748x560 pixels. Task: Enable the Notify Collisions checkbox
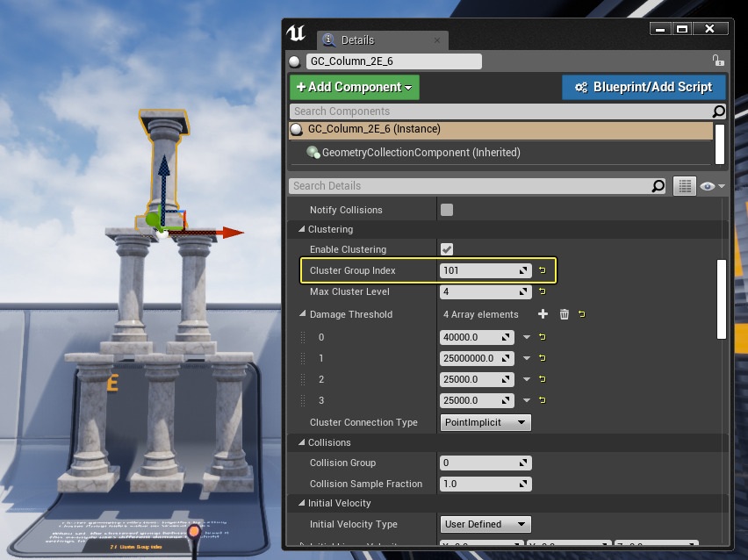tap(447, 210)
